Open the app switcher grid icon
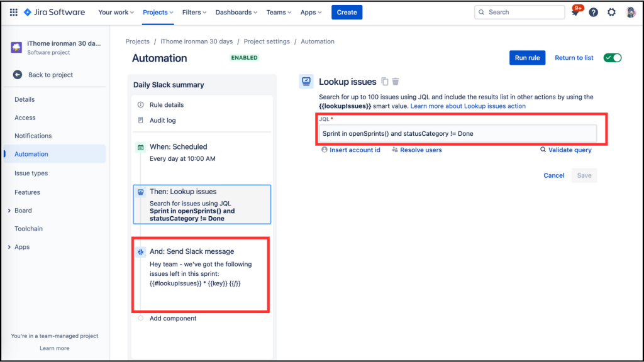644x362 pixels. pyautogui.click(x=14, y=13)
